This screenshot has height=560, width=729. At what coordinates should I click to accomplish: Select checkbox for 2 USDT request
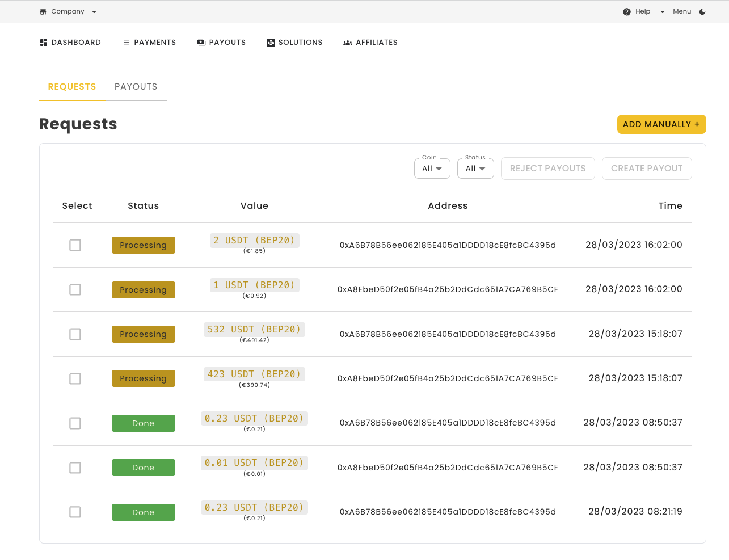(75, 245)
